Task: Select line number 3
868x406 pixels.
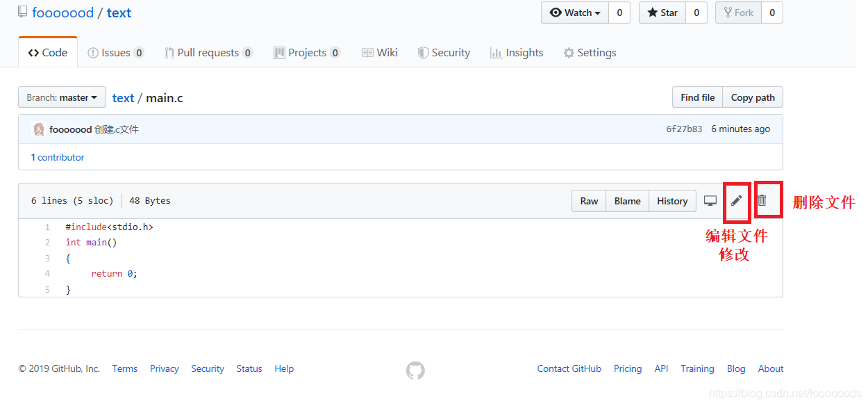Action: [x=47, y=258]
